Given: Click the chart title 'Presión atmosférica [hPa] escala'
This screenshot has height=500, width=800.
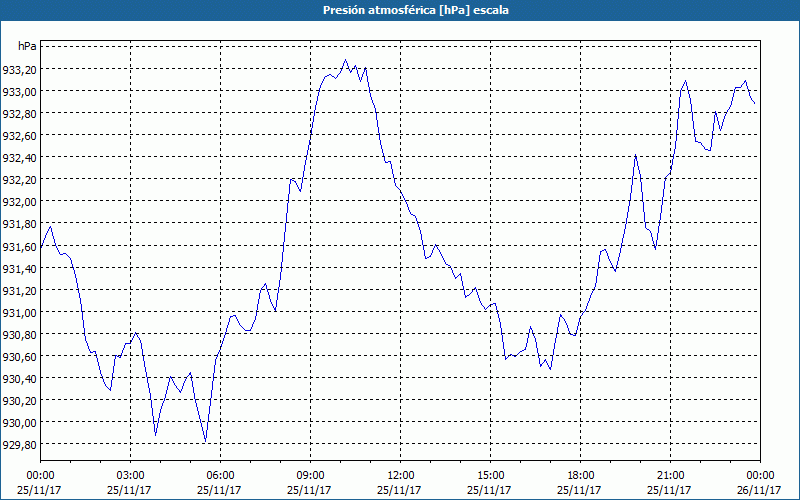Looking at the screenshot, I should pos(415,10).
